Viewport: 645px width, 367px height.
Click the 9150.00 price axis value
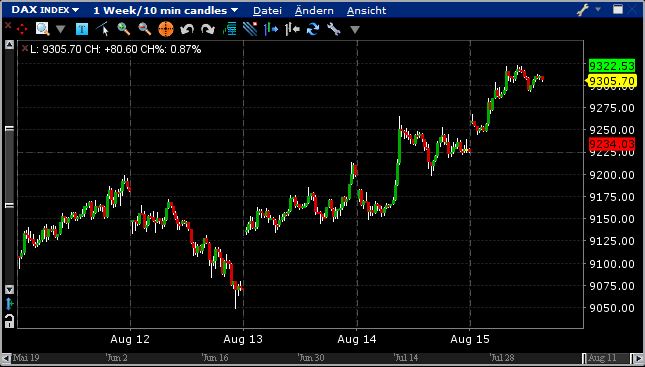click(612, 219)
